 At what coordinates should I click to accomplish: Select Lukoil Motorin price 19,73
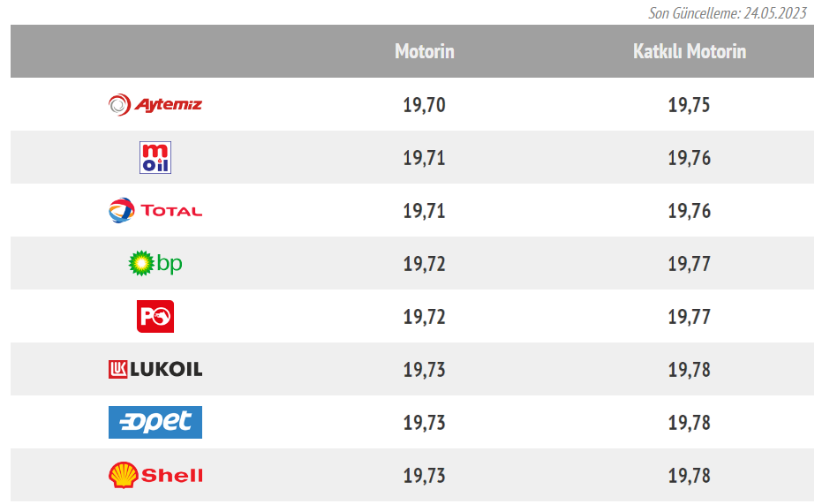click(424, 370)
